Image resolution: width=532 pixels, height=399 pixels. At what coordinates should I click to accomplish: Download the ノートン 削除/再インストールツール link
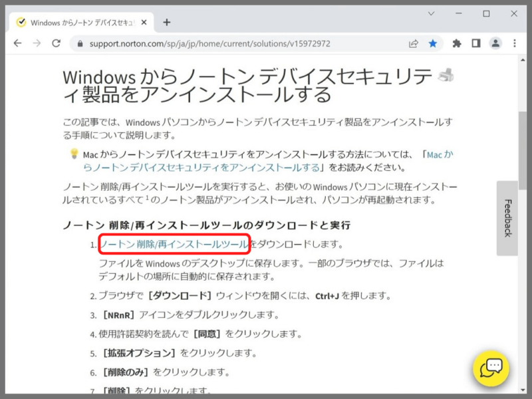(x=174, y=244)
